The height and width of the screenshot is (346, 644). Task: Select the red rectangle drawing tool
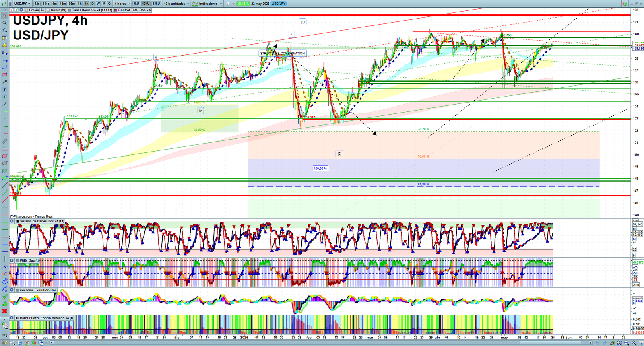click(x=4, y=74)
